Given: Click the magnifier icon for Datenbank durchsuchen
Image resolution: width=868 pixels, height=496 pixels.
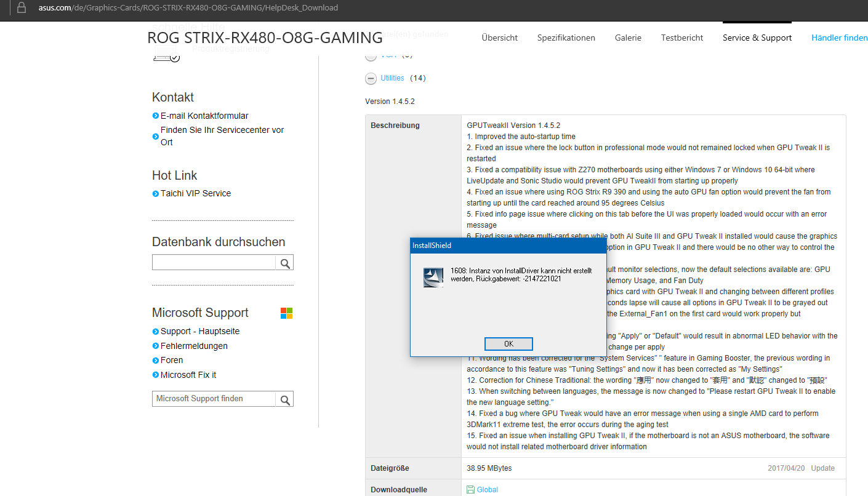Looking at the screenshot, I should click(x=285, y=263).
